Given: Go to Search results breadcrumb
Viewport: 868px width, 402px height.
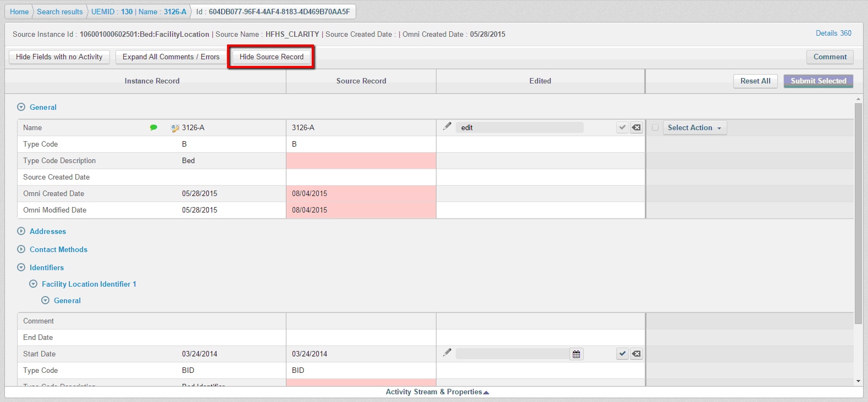Looking at the screenshot, I should coord(59,12).
